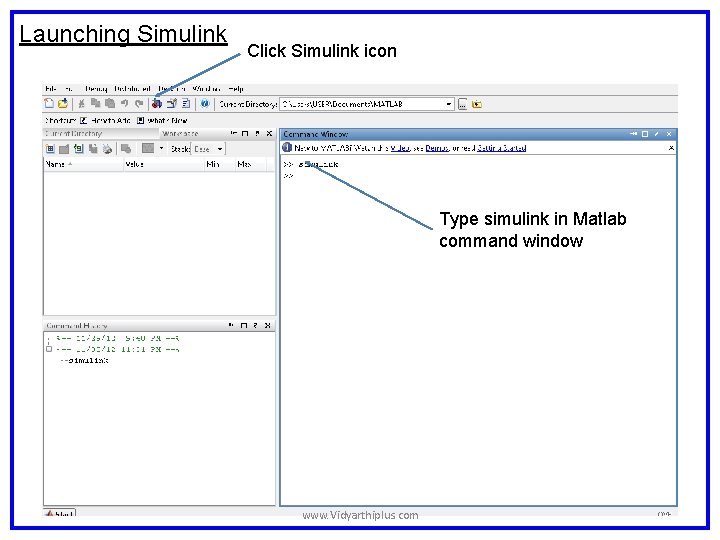Image resolution: width=720 pixels, height=540 pixels.
Task: Switch to the Workspace tab
Action: coord(180,133)
